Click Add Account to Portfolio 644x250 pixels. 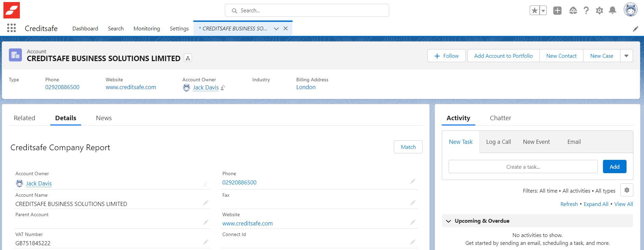pos(503,56)
